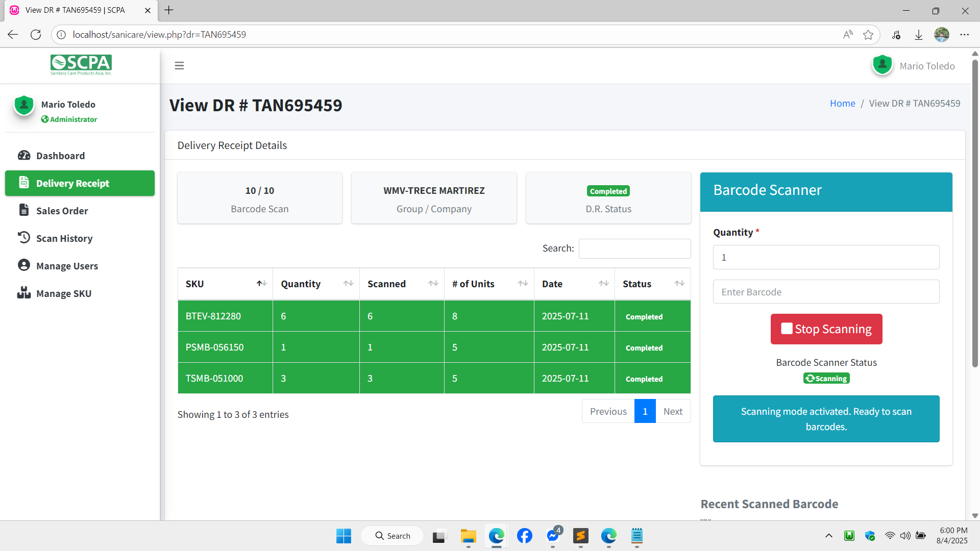This screenshot has height=551, width=980.
Task: Go to Next page of entries
Action: click(x=673, y=411)
